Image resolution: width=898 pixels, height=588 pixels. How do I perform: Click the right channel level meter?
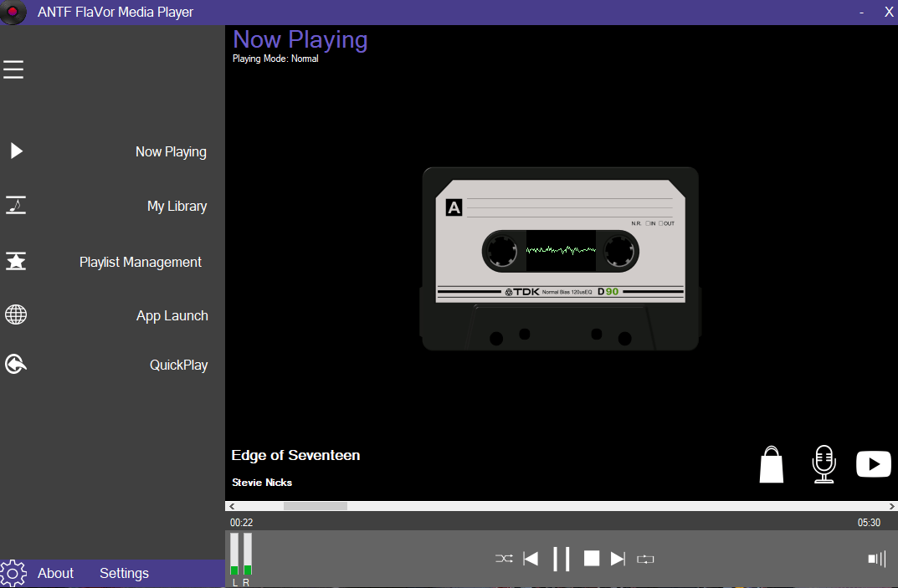(x=248, y=554)
